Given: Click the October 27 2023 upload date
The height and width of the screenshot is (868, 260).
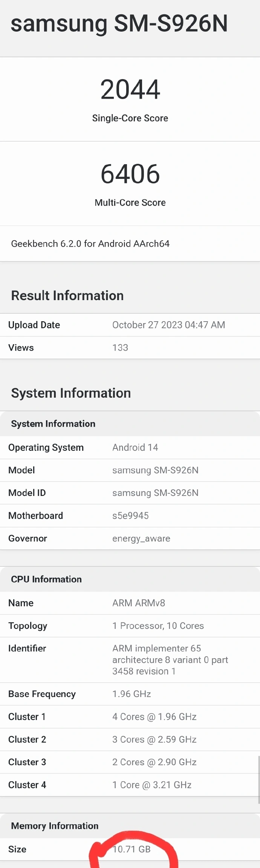Looking at the screenshot, I should (168, 325).
